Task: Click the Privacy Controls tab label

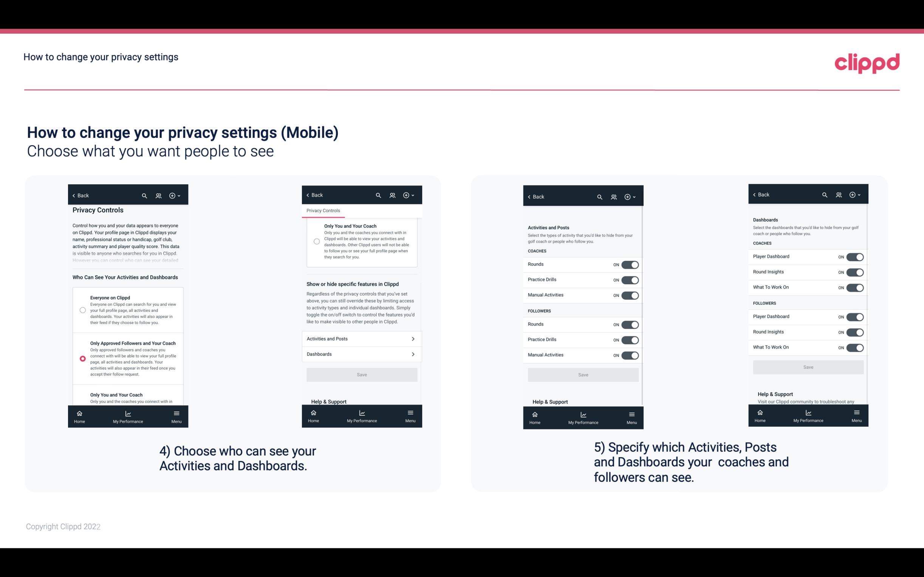Action: point(323,211)
